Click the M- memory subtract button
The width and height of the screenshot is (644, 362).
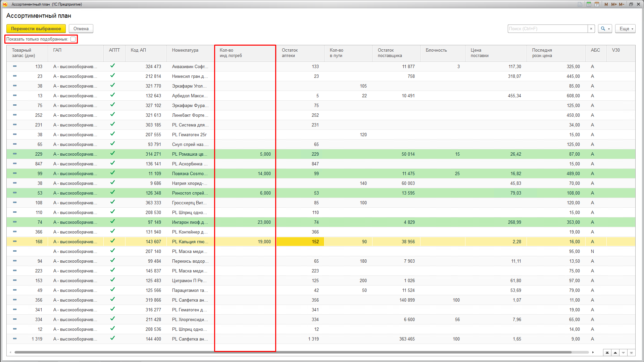(622, 4)
